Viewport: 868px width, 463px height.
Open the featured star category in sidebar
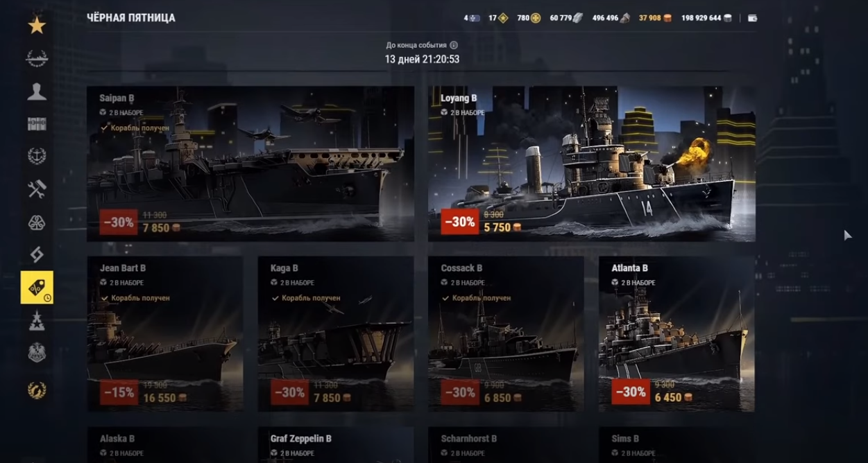pos(37,26)
